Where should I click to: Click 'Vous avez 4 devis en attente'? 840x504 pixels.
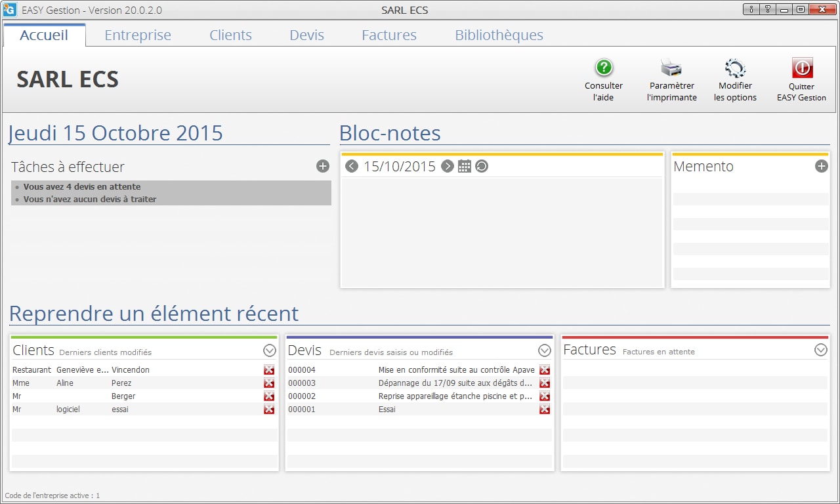pyautogui.click(x=82, y=187)
